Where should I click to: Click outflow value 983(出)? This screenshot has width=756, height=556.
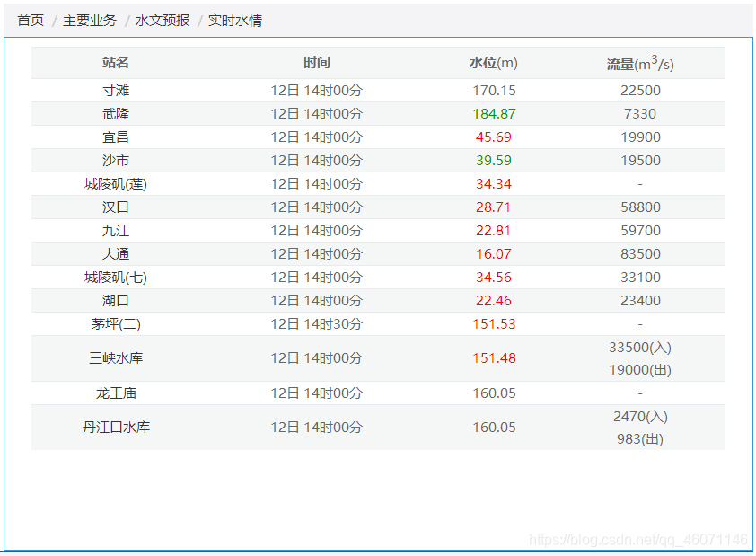tap(640, 439)
